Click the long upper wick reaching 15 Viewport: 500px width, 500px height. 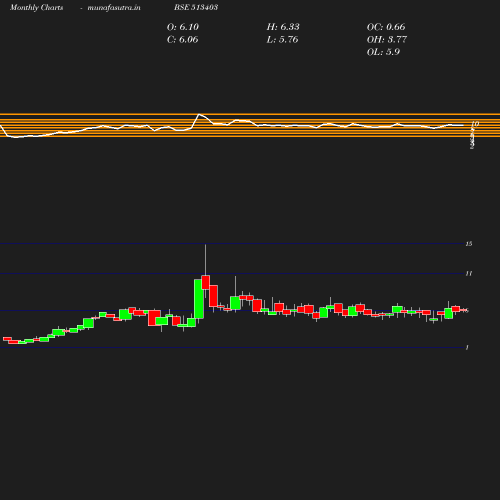[x=205, y=260]
